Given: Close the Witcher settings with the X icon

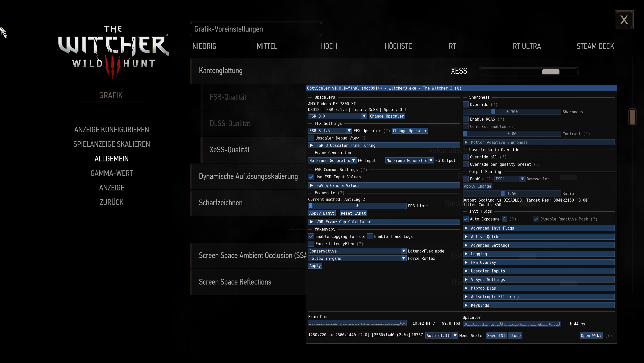Looking at the screenshot, I should pos(624,20).
